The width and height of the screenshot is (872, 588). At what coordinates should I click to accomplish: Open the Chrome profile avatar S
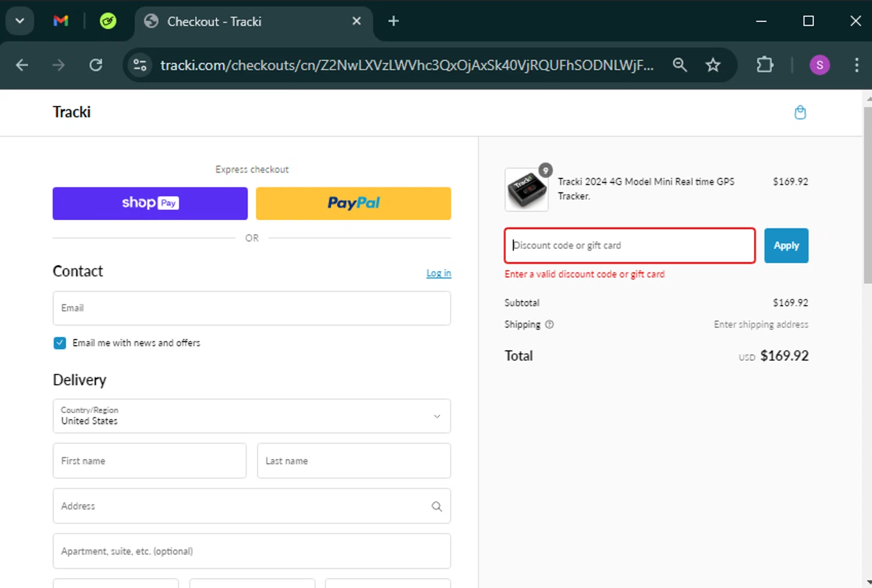coord(820,65)
